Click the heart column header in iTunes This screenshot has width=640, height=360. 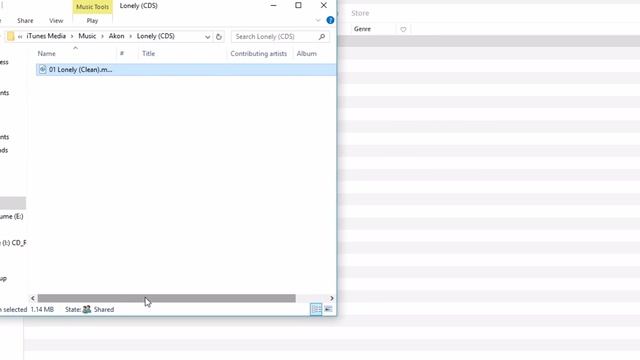[x=403, y=29]
